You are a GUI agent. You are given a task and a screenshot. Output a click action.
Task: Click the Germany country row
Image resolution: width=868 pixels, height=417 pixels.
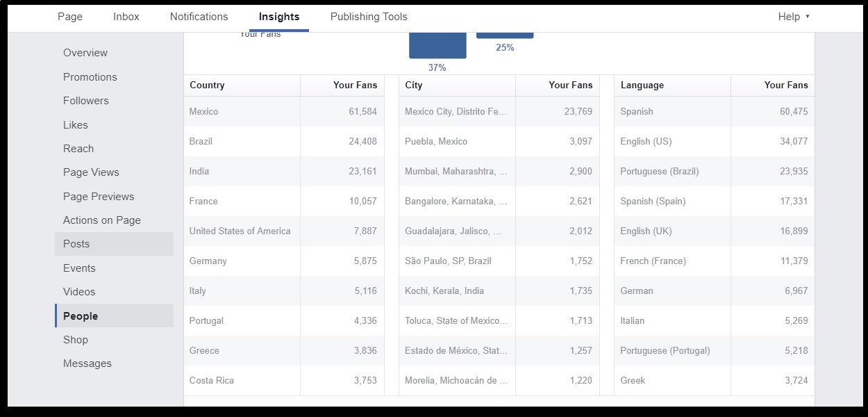284,261
